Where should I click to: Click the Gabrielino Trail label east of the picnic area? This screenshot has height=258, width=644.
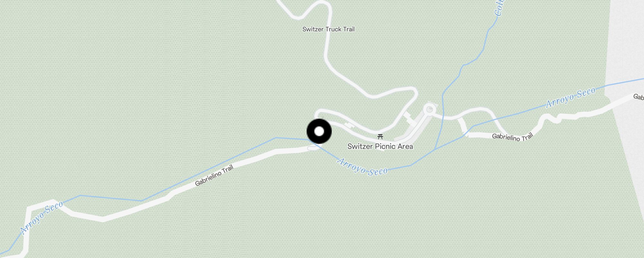512,137
